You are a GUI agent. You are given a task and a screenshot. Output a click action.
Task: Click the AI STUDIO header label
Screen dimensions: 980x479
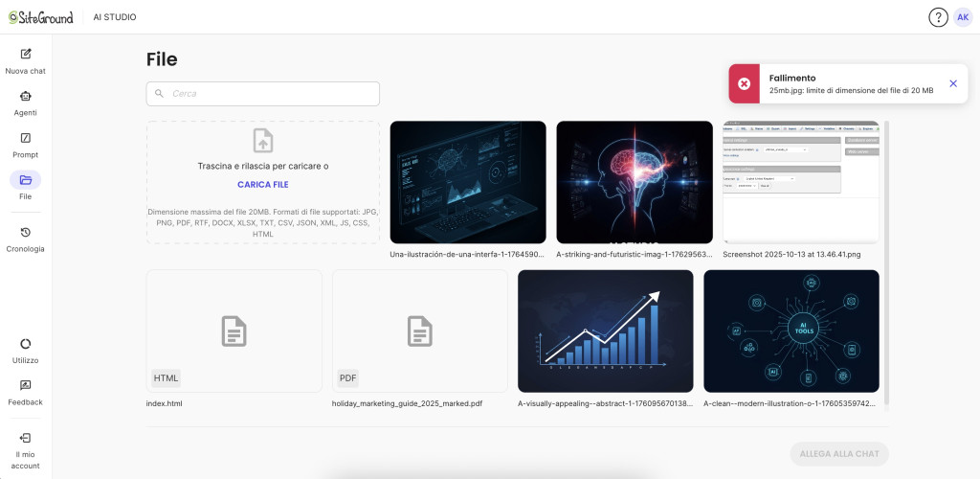pyautogui.click(x=115, y=17)
